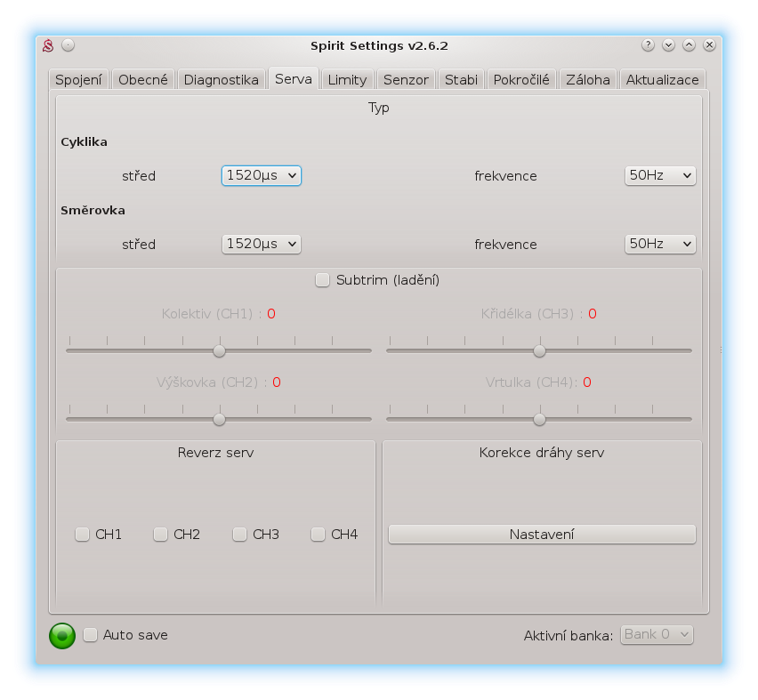Image resolution: width=758 pixels, height=700 pixels.
Task: Open the Směrovka střed dropdown
Action: [x=261, y=244]
